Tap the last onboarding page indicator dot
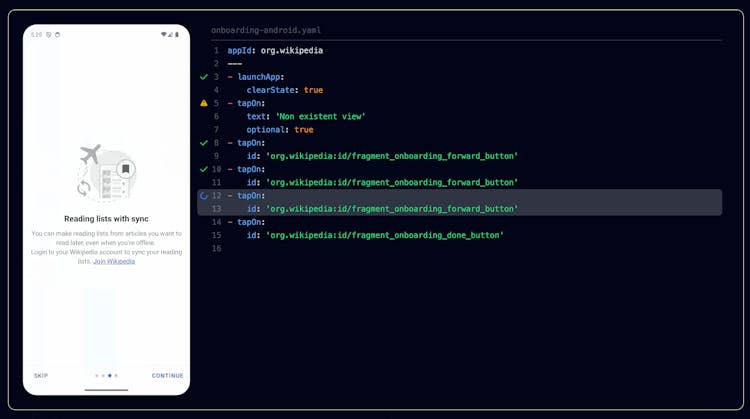750x419 pixels. (x=116, y=376)
